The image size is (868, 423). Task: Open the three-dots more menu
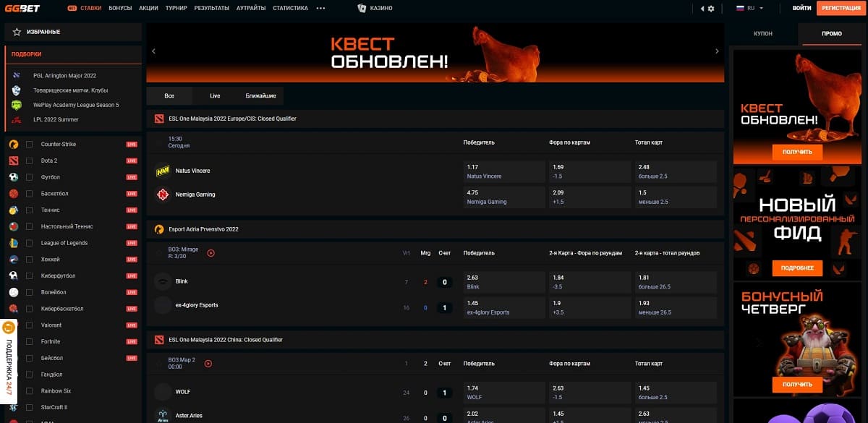321,8
